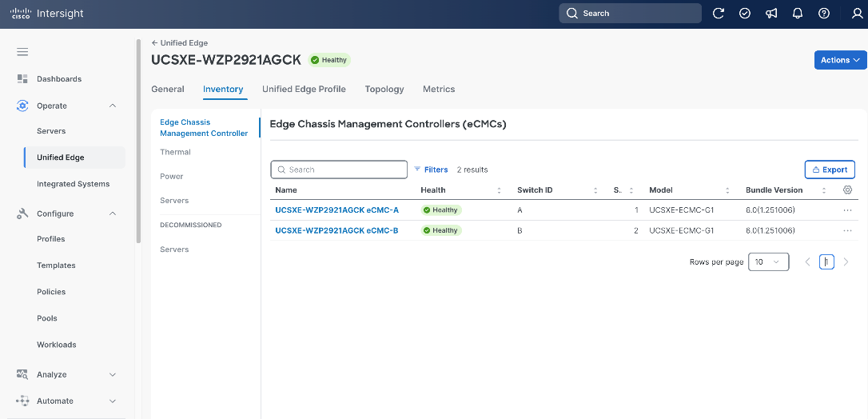Switch to the General tab
868x419 pixels.
[x=168, y=89]
